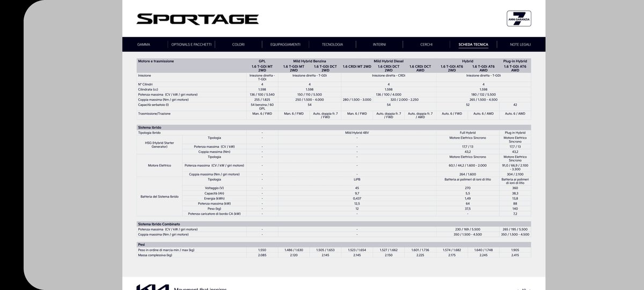Click the 'Trasmissione/Trazione' row label
Image resolution: width=644 pixels, height=290 pixels.
(155, 113)
